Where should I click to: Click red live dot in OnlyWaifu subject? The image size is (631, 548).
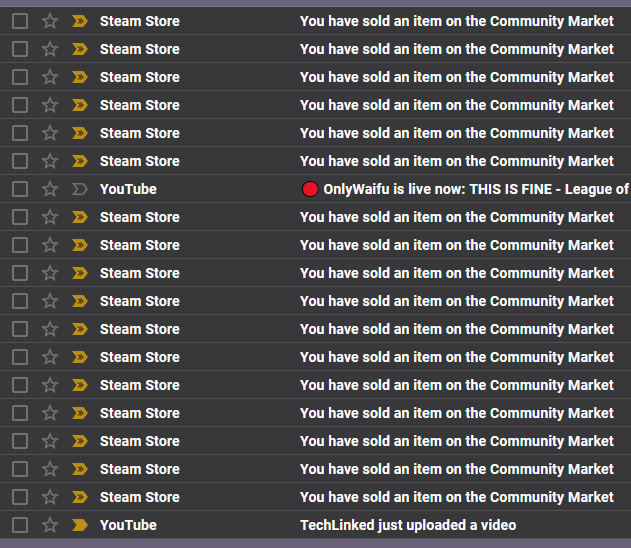(310, 189)
